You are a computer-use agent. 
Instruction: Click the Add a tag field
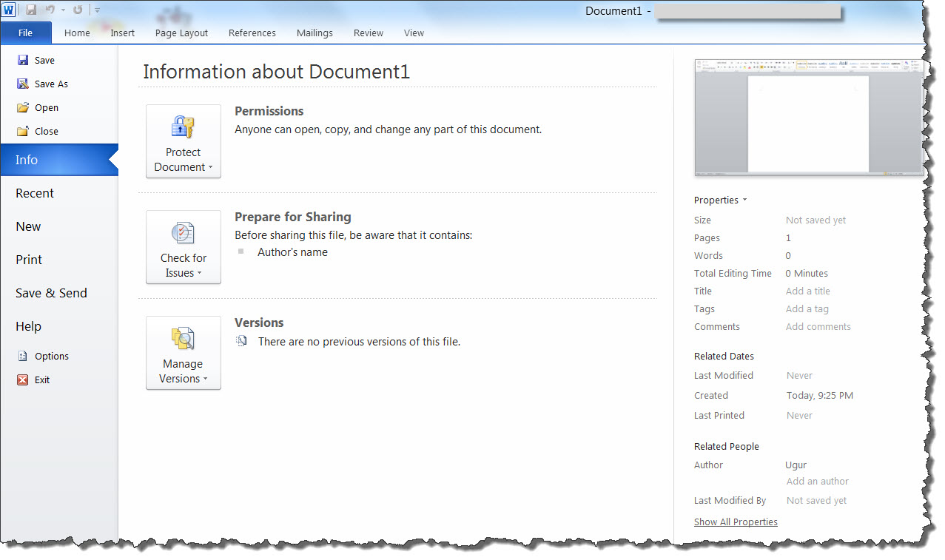807,309
